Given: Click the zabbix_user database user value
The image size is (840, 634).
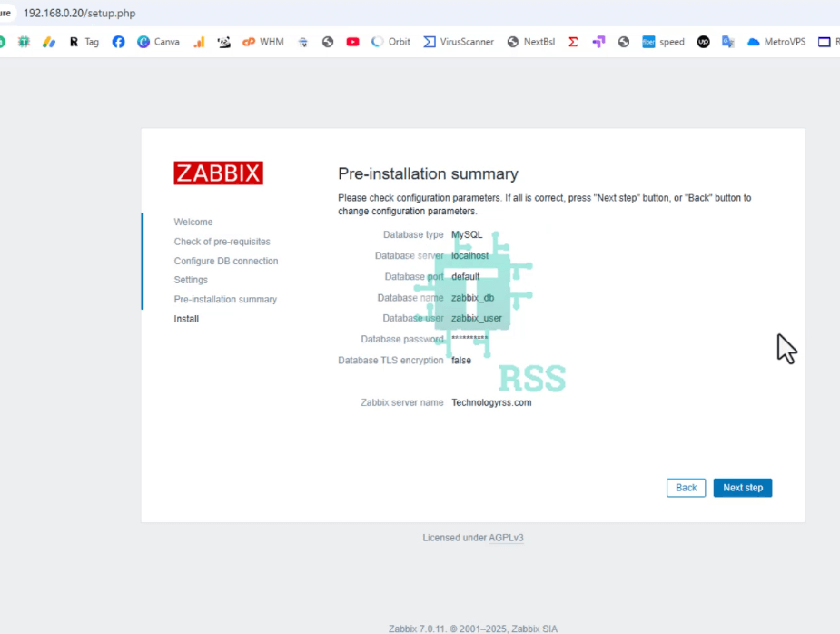Looking at the screenshot, I should 476,318.
